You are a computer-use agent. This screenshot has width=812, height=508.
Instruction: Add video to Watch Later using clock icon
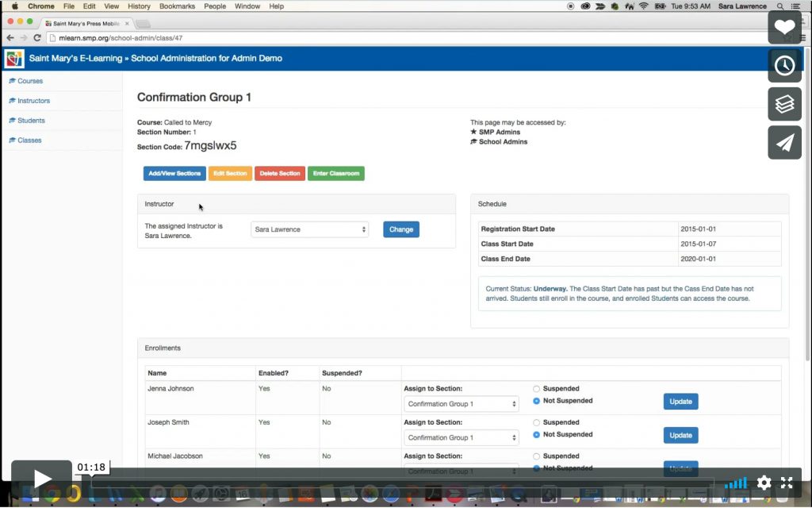[x=784, y=65]
